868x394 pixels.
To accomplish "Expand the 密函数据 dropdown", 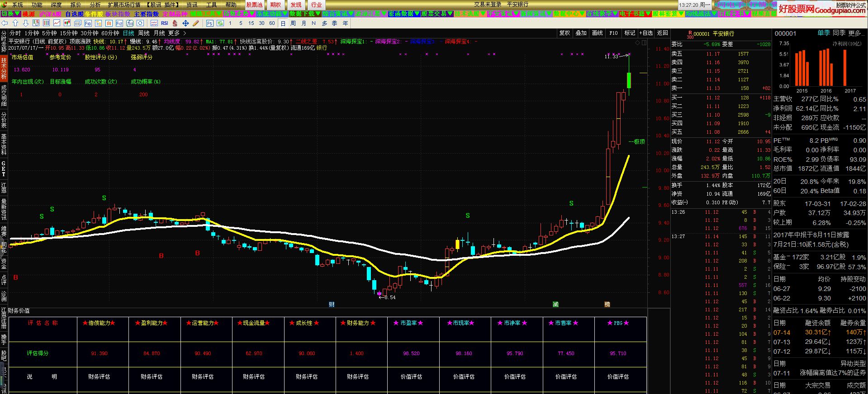I will [x=404, y=14].
